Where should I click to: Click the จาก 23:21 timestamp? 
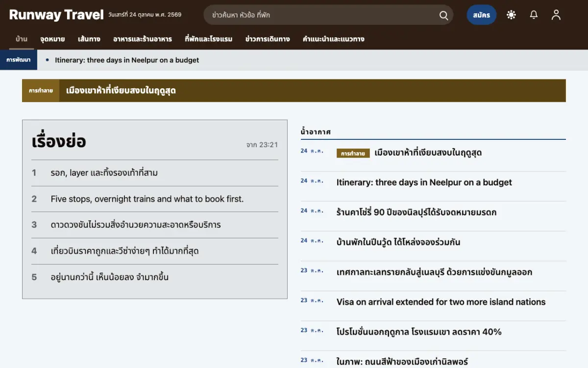[x=262, y=145]
